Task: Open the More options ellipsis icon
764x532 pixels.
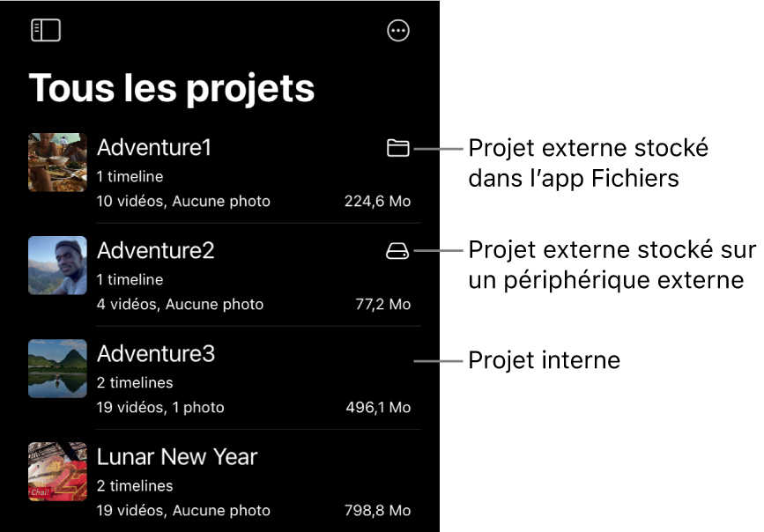Action: point(398,29)
